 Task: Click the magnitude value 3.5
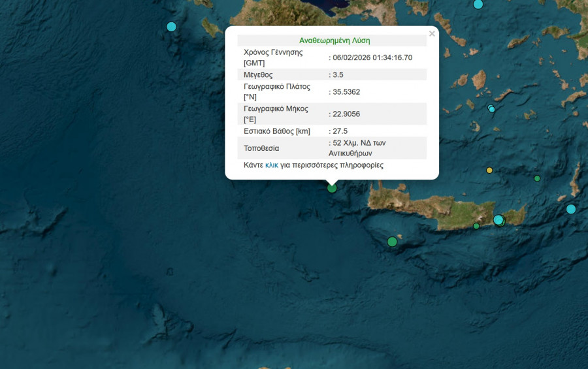click(x=338, y=74)
